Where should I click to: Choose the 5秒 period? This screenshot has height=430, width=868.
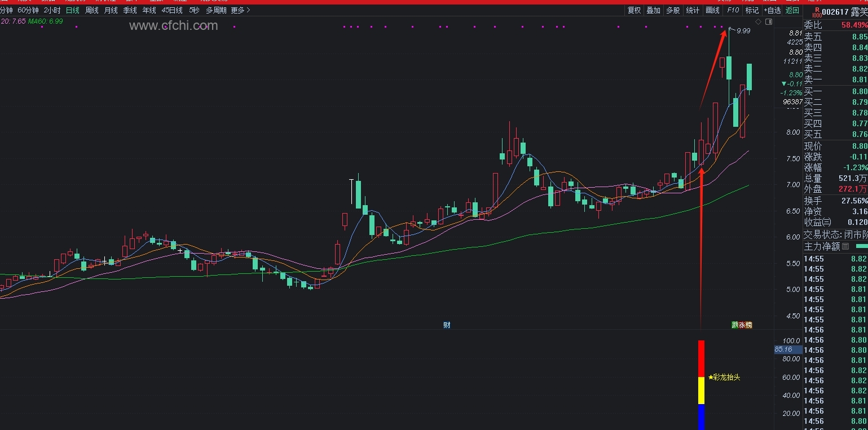coord(194,10)
